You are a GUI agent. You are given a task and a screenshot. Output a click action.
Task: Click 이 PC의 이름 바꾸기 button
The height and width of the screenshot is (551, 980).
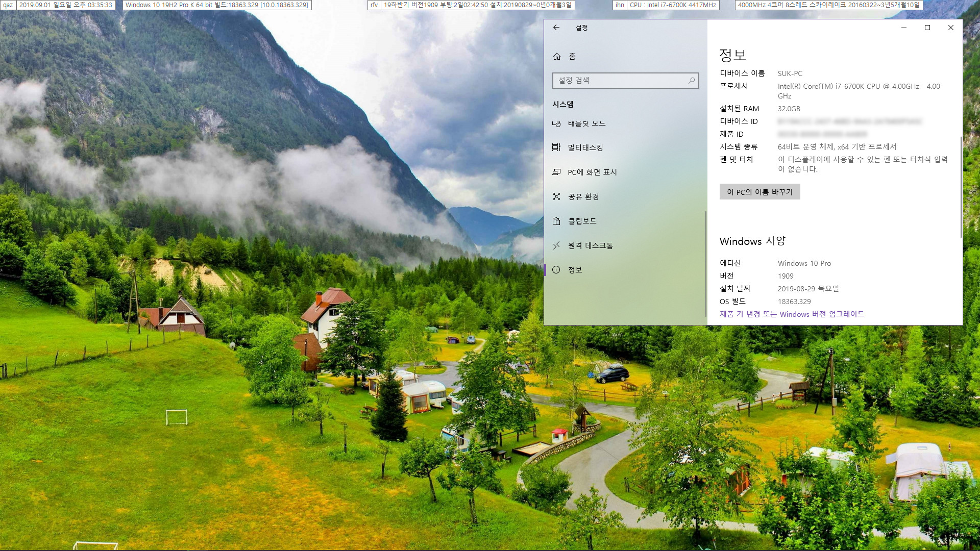point(759,192)
